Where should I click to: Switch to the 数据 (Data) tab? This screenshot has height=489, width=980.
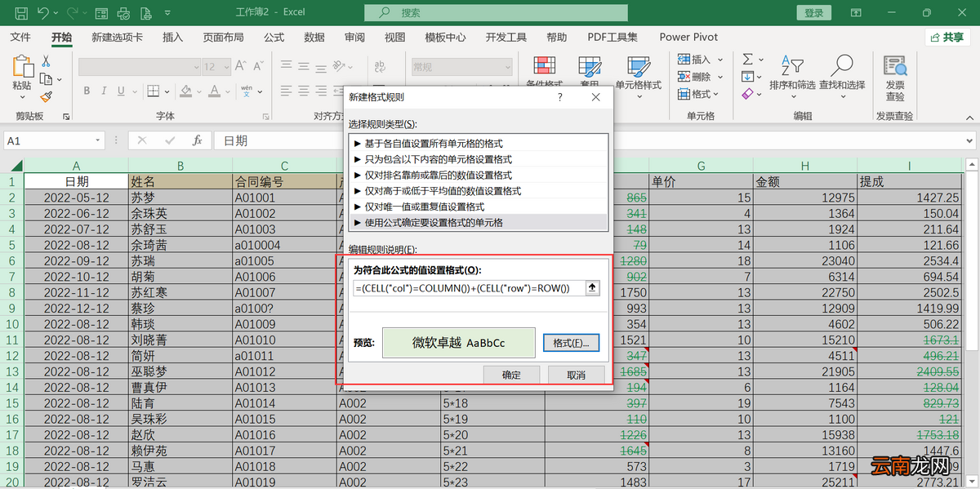[x=314, y=37]
